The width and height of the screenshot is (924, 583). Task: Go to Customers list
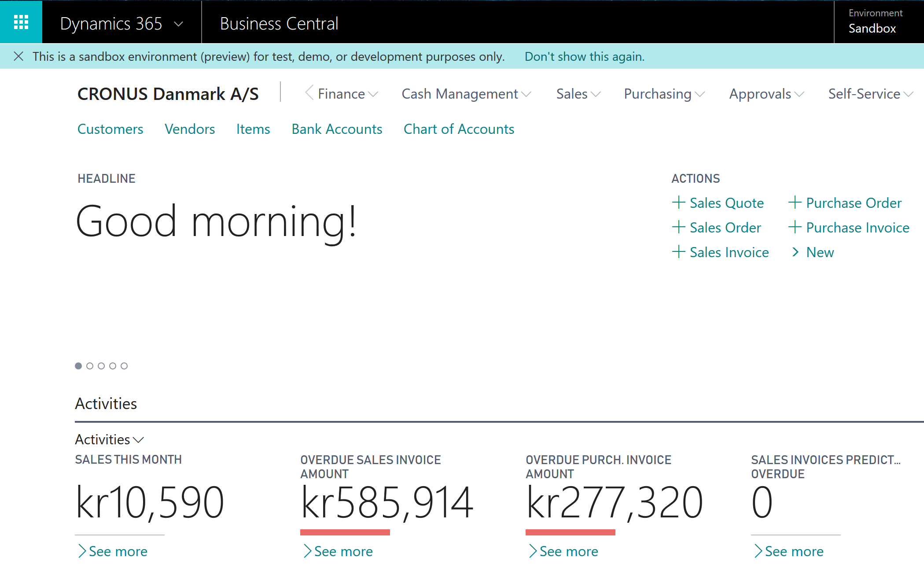[x=110, y=129]
